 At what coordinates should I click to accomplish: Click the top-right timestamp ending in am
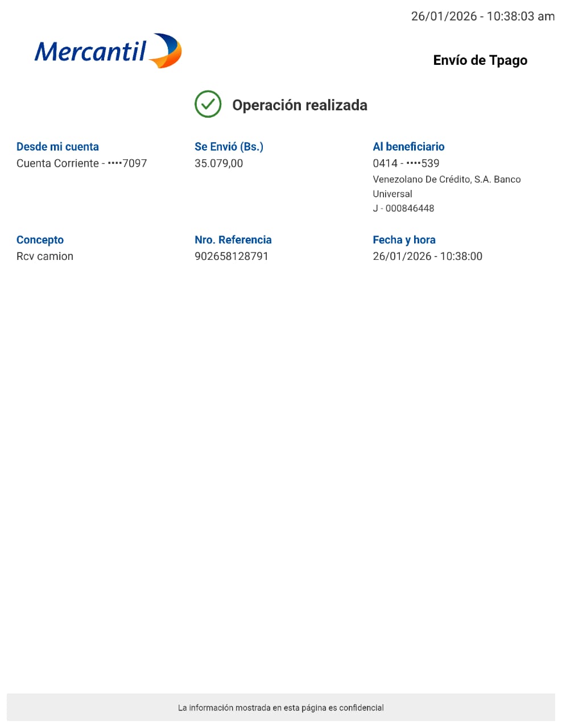tap(482, 16)
